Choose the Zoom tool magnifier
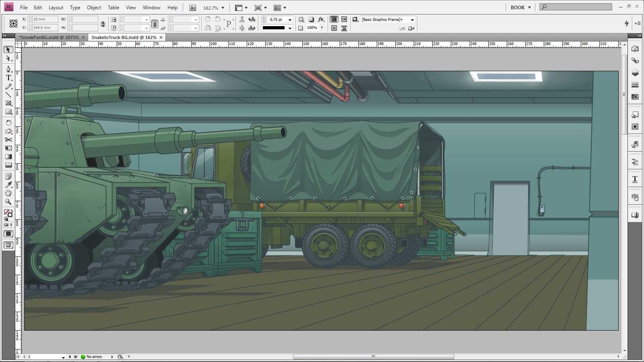The image size is (644, 362). pos(8,202)
